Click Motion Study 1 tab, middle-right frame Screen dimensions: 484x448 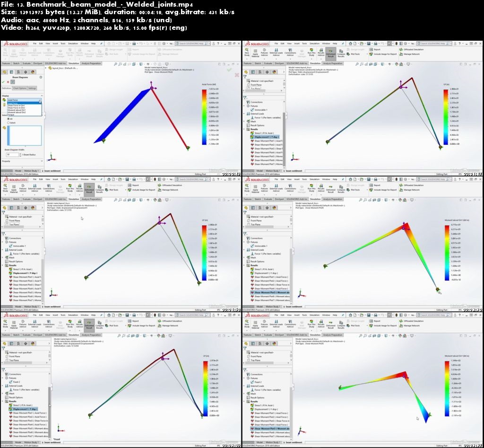tap(273, 307)
